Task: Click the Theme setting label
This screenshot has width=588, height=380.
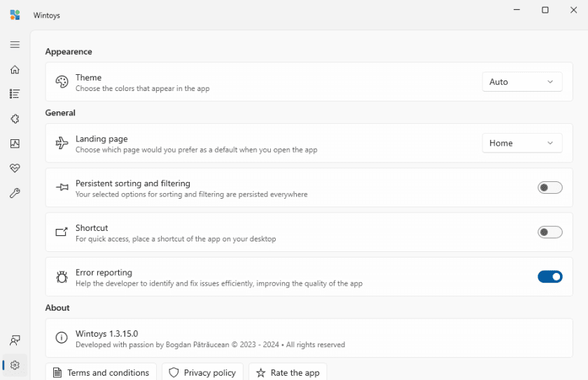Action: 88,77
